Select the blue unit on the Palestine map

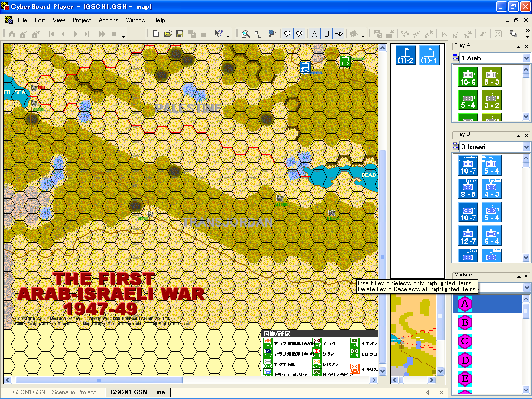[305, 67]
